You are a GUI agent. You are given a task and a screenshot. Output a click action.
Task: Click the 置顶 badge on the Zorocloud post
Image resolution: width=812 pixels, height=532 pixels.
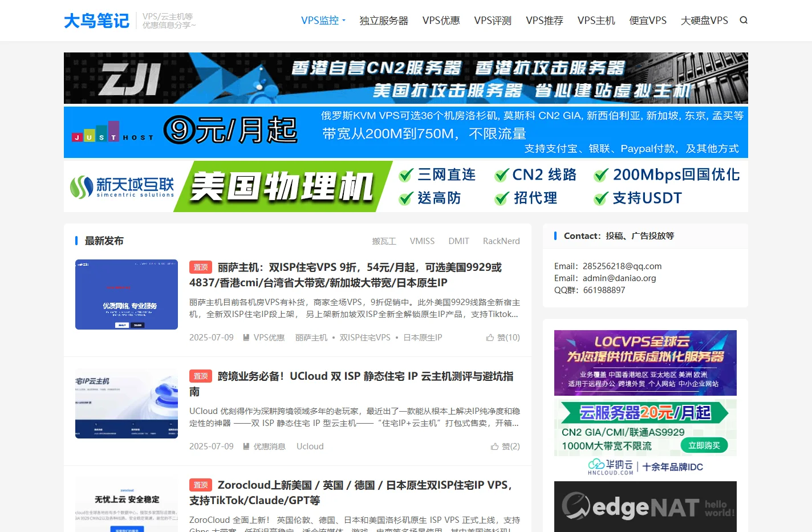tap(201, 485)
